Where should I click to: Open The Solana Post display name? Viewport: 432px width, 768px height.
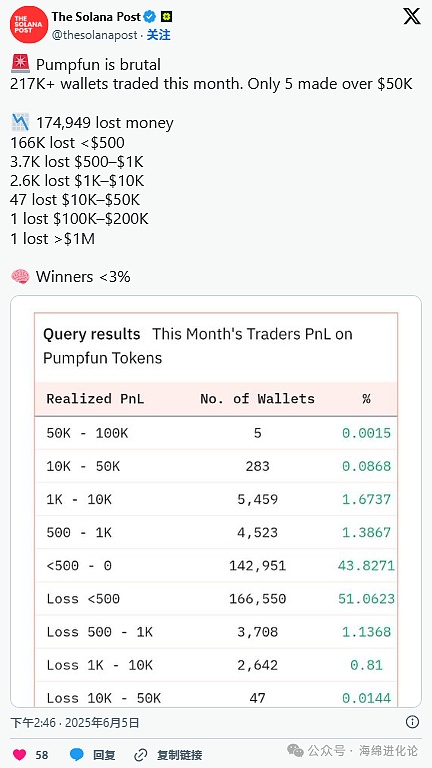[96, 17]
